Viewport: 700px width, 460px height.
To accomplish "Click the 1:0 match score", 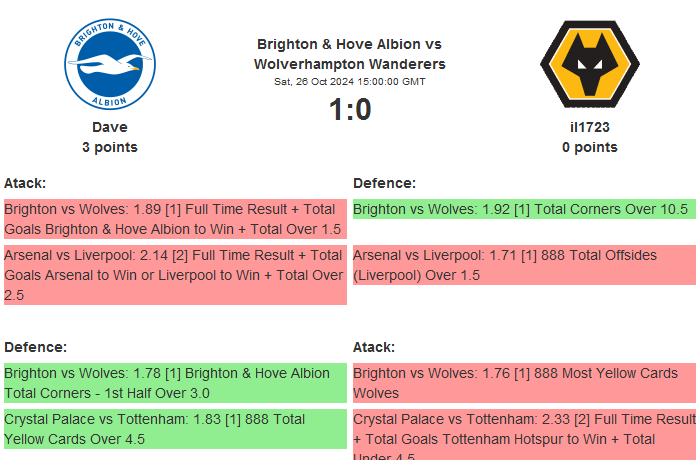I will [x=350, y=110].
